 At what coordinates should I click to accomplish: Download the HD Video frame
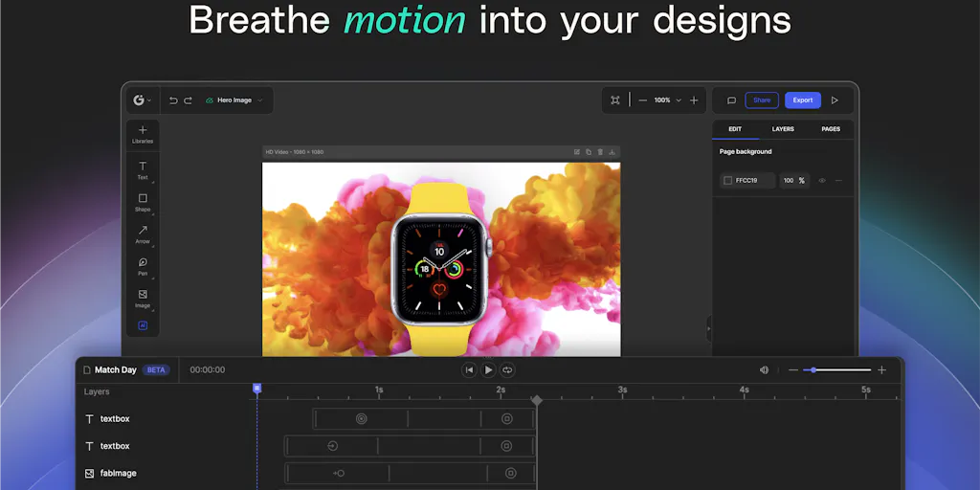coord(612,152)
